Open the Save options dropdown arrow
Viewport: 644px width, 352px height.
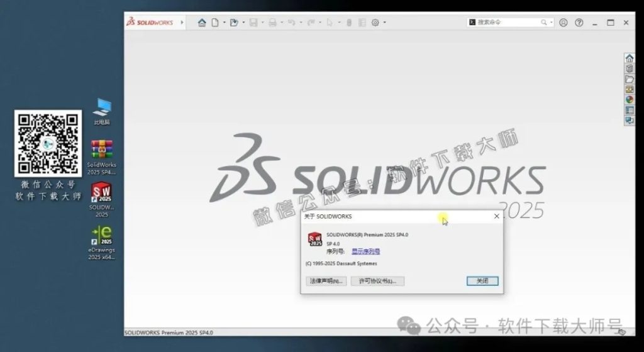click(x=263, y=23)
